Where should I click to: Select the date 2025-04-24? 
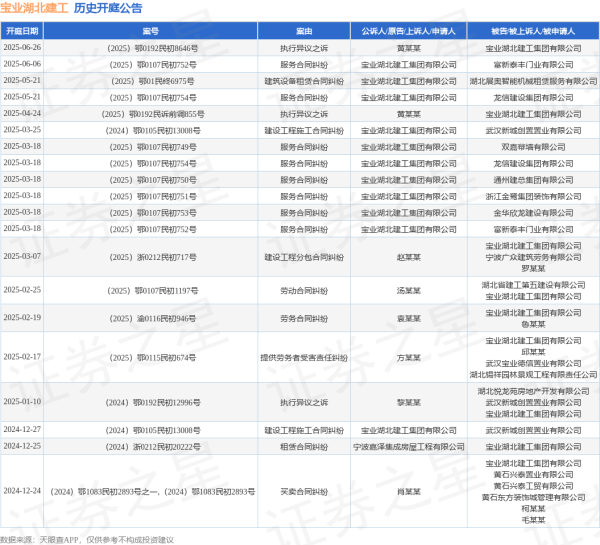tap(22, 113)
